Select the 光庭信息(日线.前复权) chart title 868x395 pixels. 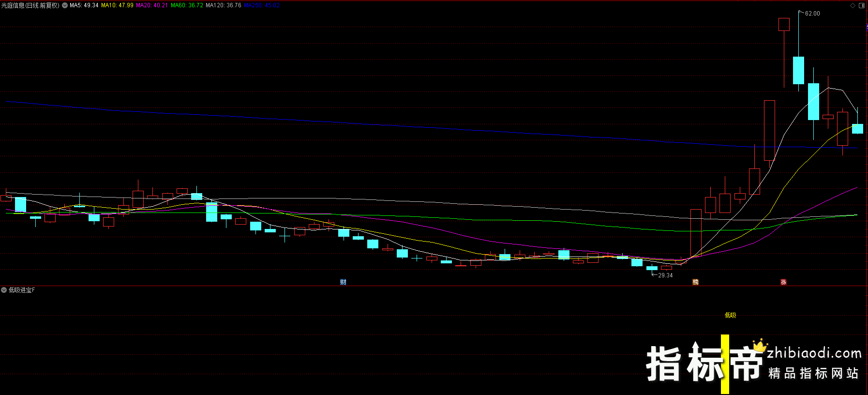pos(30,5)
